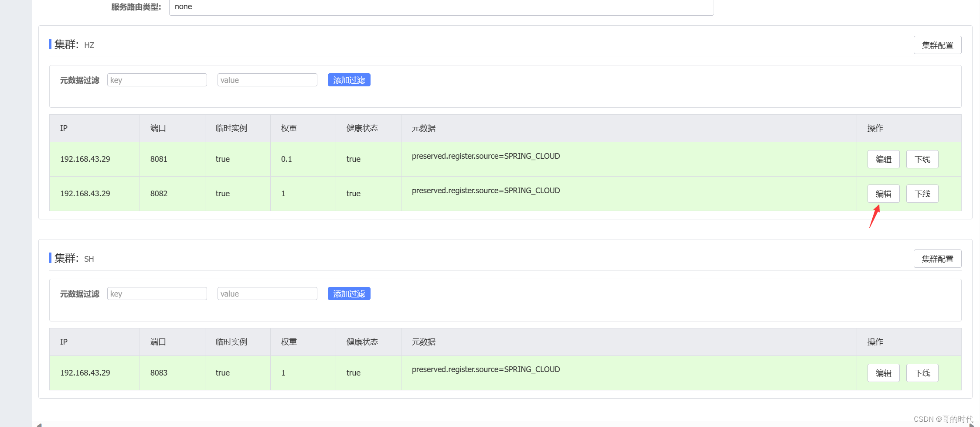Add filter in the HZ cluster
This screenshot has width=980, height=427.
349,80
